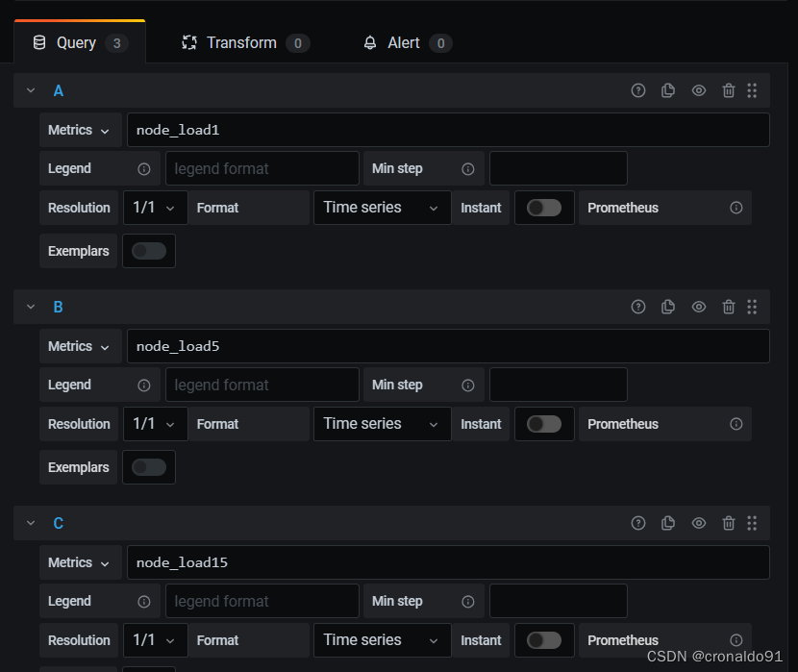
Task: Click Min step info icon in query B
Action: pos(467,386)
